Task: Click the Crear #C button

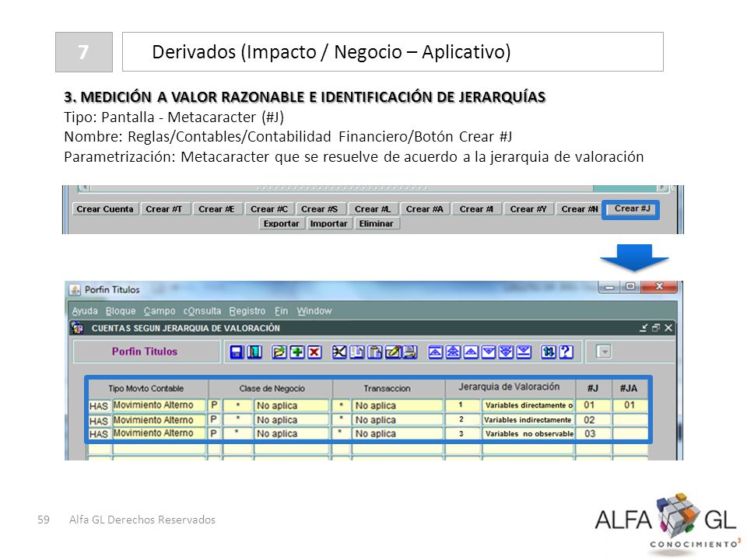Action: tap(269, 209)
